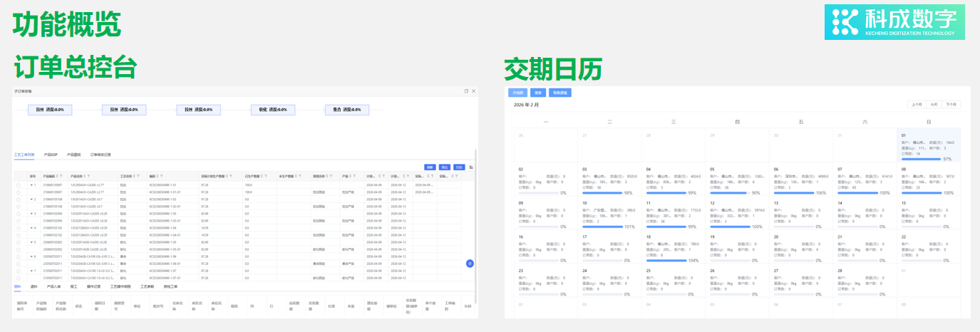Open the 操作记录 tab in the lower panel
The height and width of the screenshot is (332, 980).
94,286
